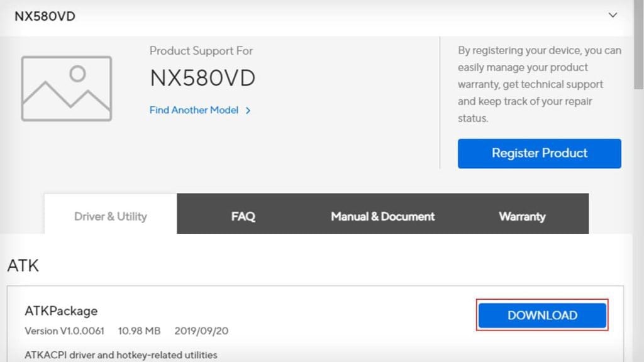Click the large NX580VD product heading
This screenshot has height=362, width=644.
pos(203,78)
